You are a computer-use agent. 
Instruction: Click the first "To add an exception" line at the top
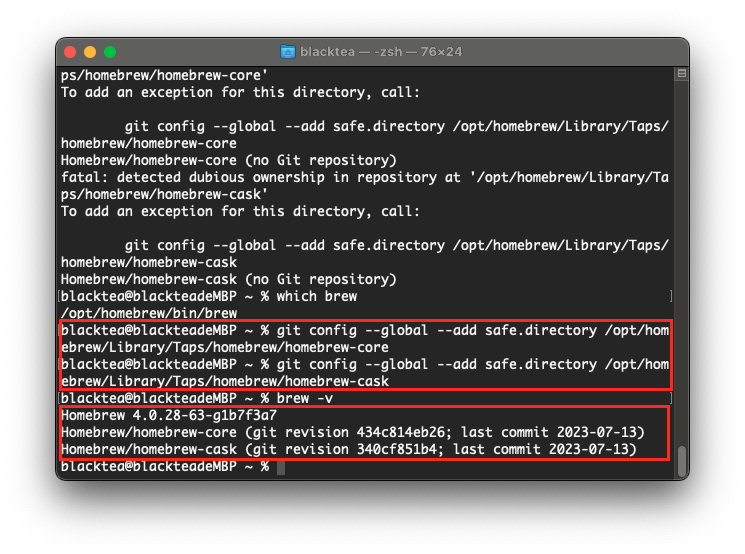pyautogui.click(x=240, y=92)
